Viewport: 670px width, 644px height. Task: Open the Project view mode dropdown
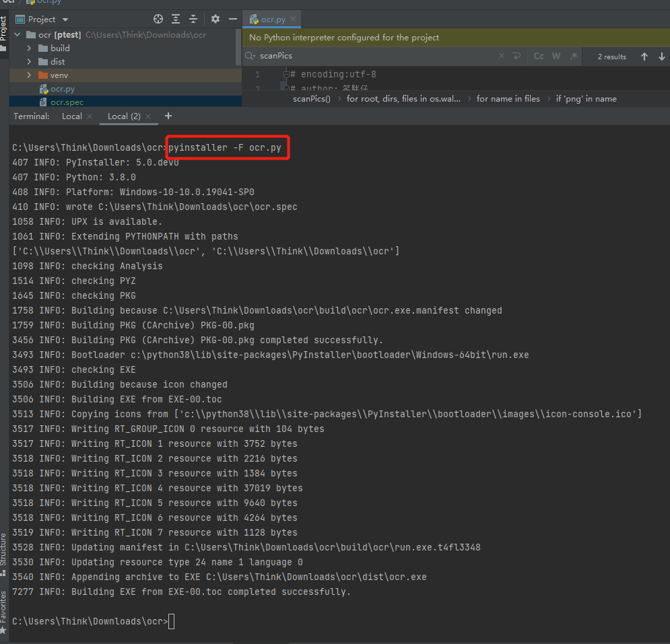[64, 19]
